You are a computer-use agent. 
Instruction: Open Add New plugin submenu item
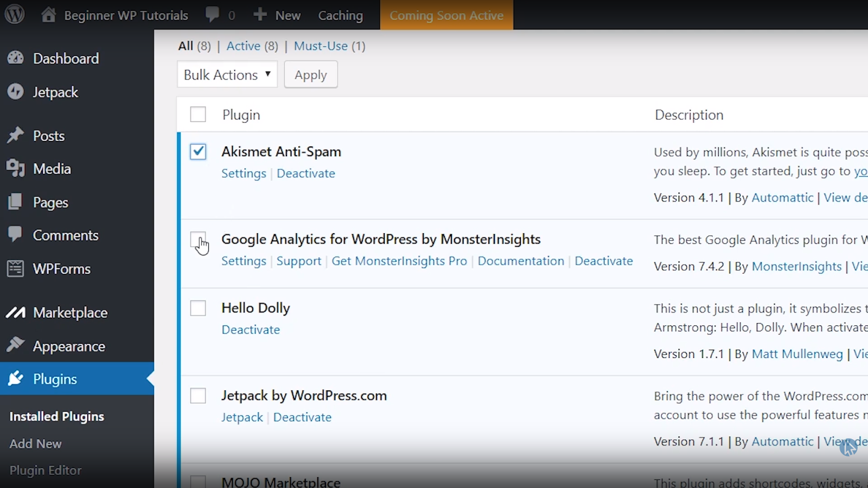35,444
